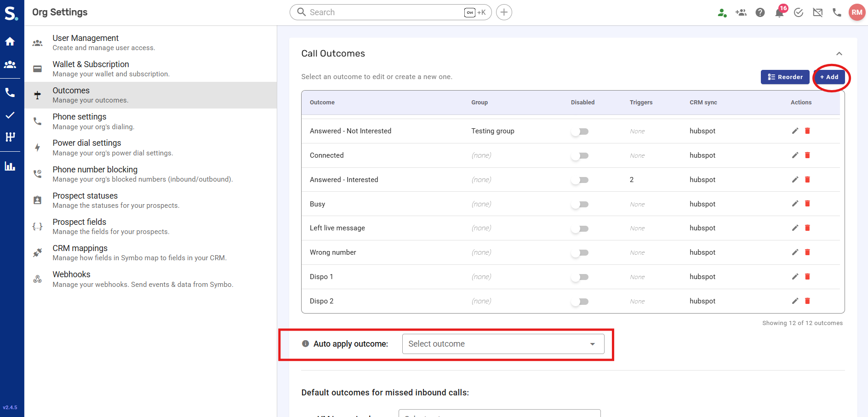Click the home icon in the sidebar
This screenshot has width=868, height=417.
10,41
